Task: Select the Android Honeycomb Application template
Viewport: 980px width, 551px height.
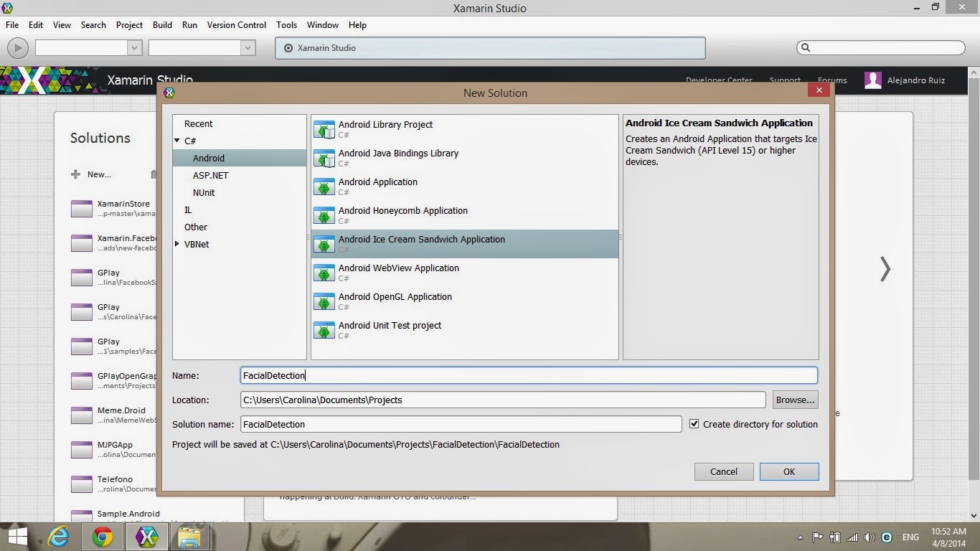Action: coord(403,215)
